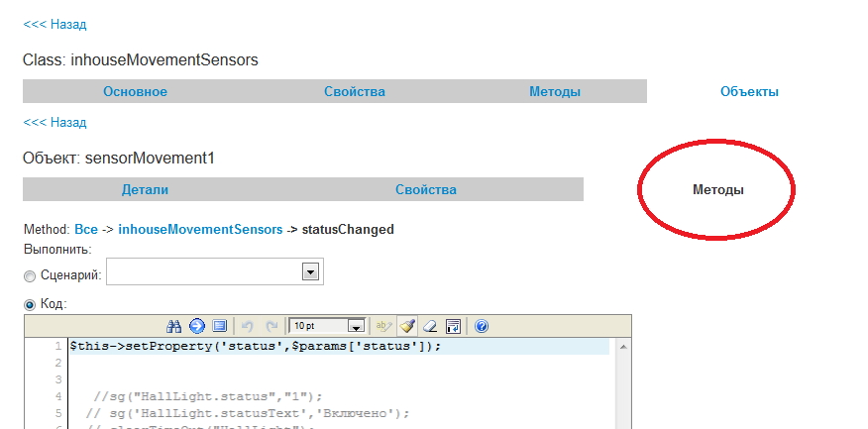Screen dimensions: 868x429
Task: Click the redo arrow in code editor
Action: pos(271,326)
